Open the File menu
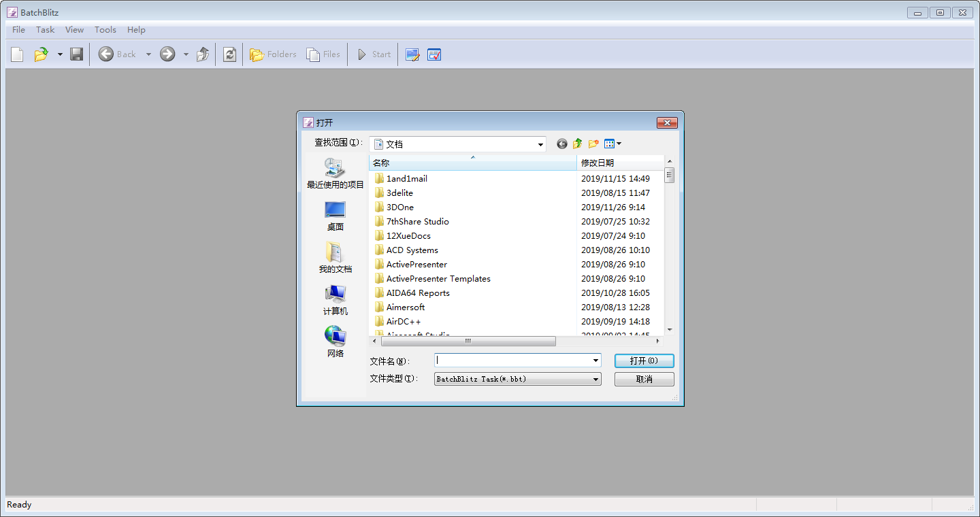This screenshot has height=517, width=980. (x=18, y=30)
